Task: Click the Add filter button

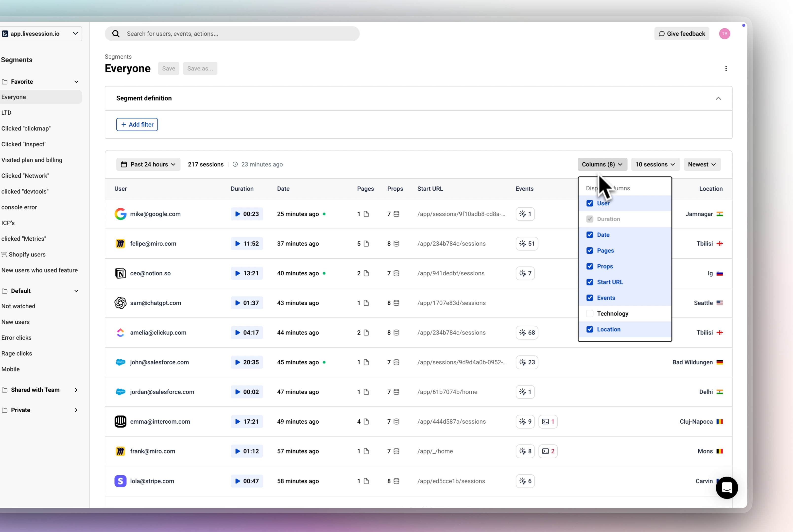Action: (137, 125)
